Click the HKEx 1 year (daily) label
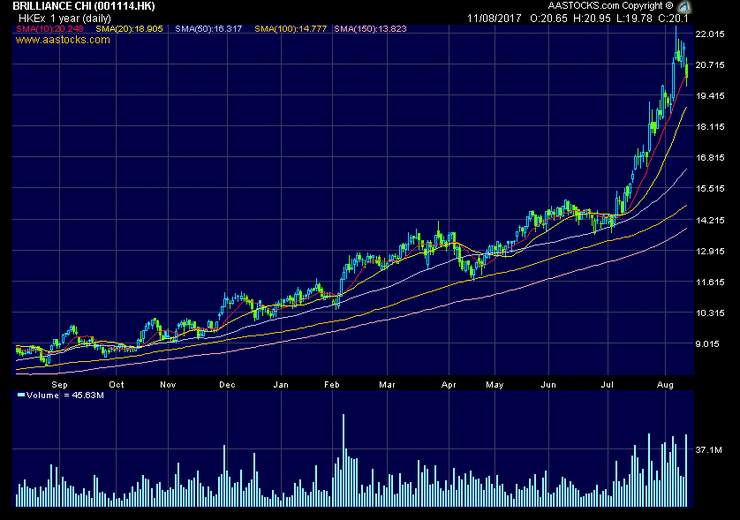The image size is (740, 520). click(x=65, y=18)
